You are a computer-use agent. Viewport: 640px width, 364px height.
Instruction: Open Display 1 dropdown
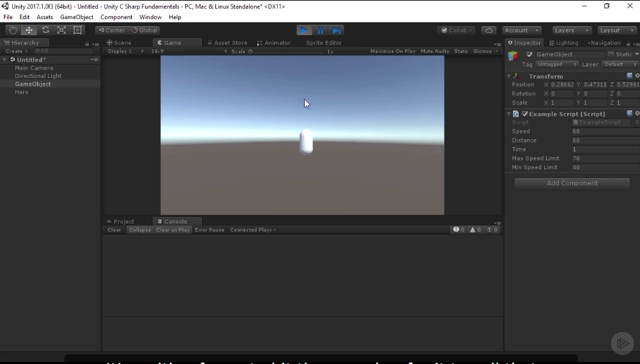125,51
